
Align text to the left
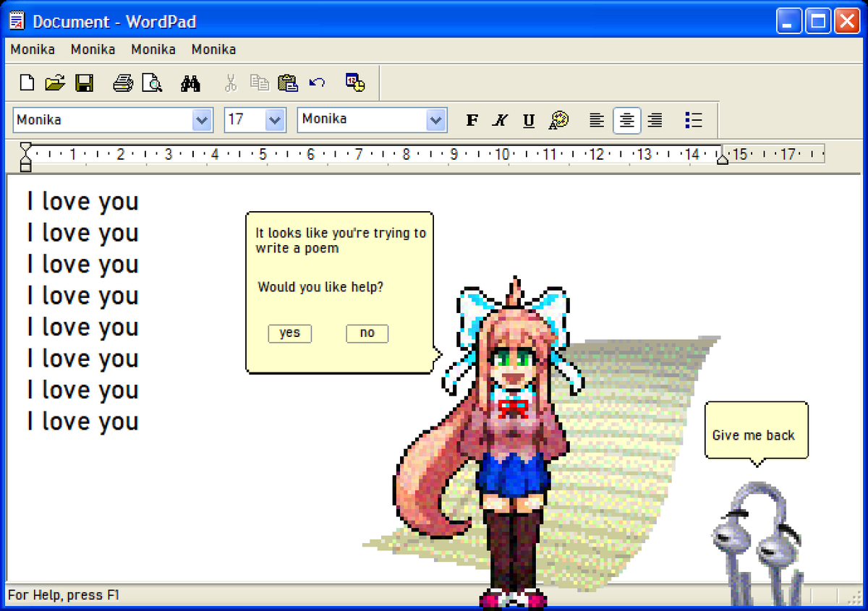point(596,120)
